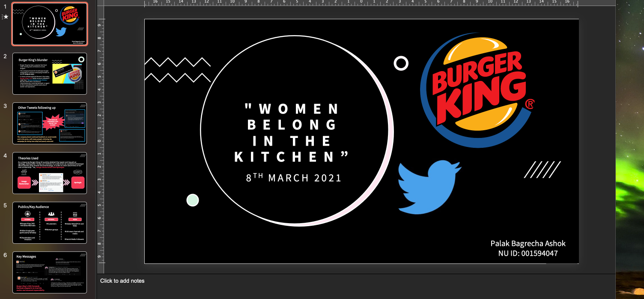This screenshot has height=299, width=644.
Task: Select the small mint green circle shape
Action: 193,200
